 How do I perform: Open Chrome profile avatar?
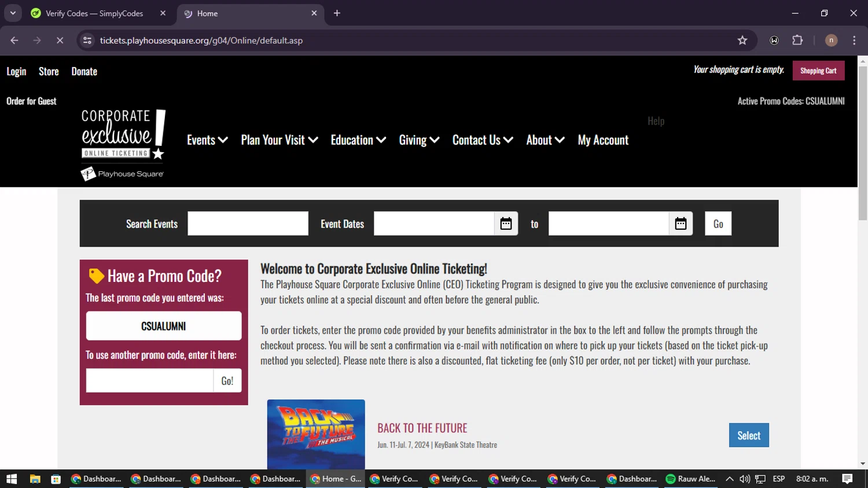[x=831, y=41]
